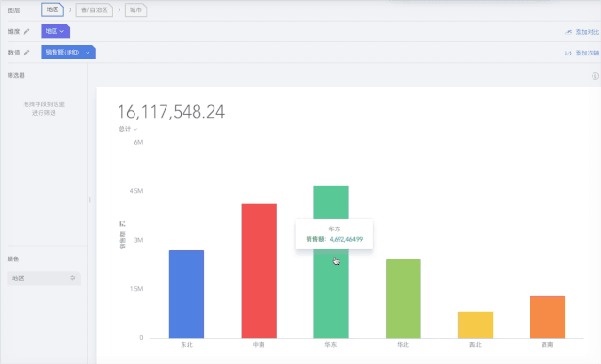601x364 pixels.
Task: Click the tooltip value 4,692,464.99
Action: 346,239
